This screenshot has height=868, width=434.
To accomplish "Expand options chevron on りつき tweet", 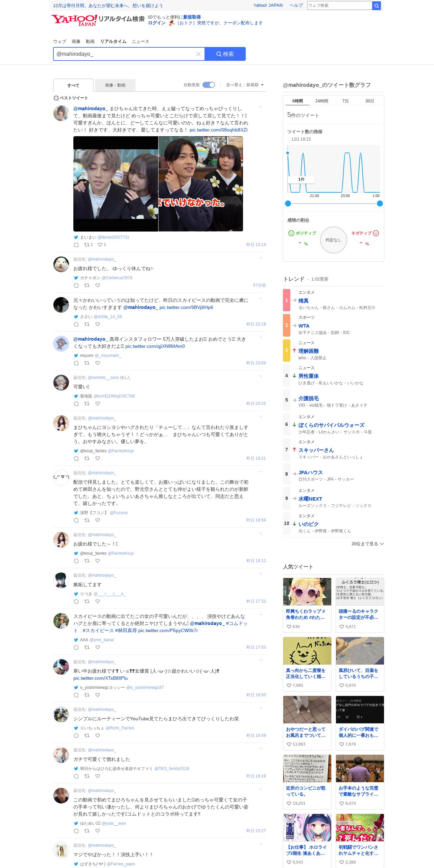I will click(x=261, y=574).
